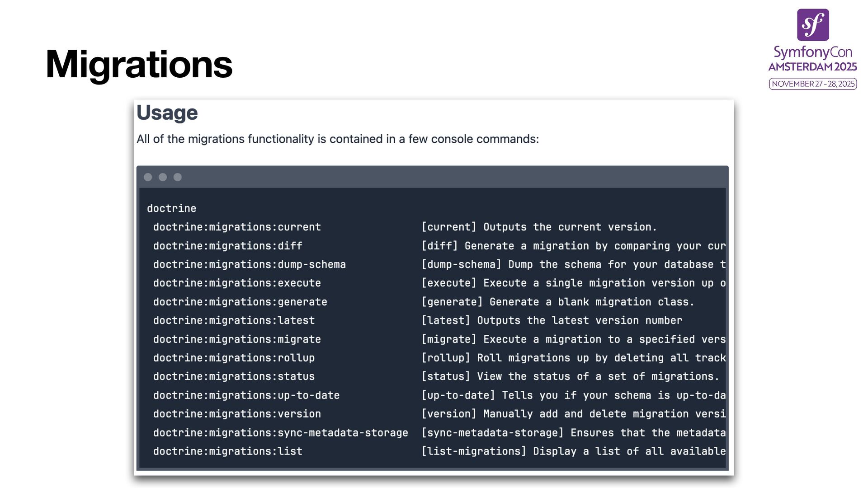
Task: Click the Migrations slide title
Action: coord(139,64)
